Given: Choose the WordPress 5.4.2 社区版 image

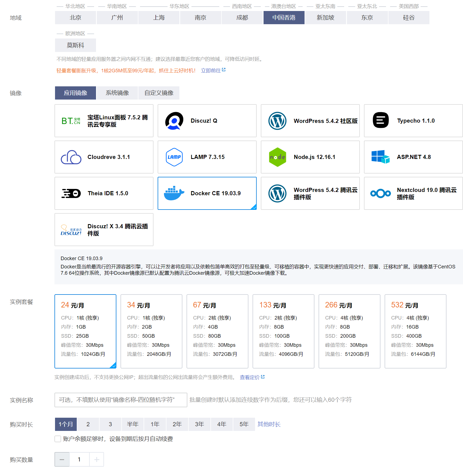Looking at the screenshot, I should tap(310, 121).
